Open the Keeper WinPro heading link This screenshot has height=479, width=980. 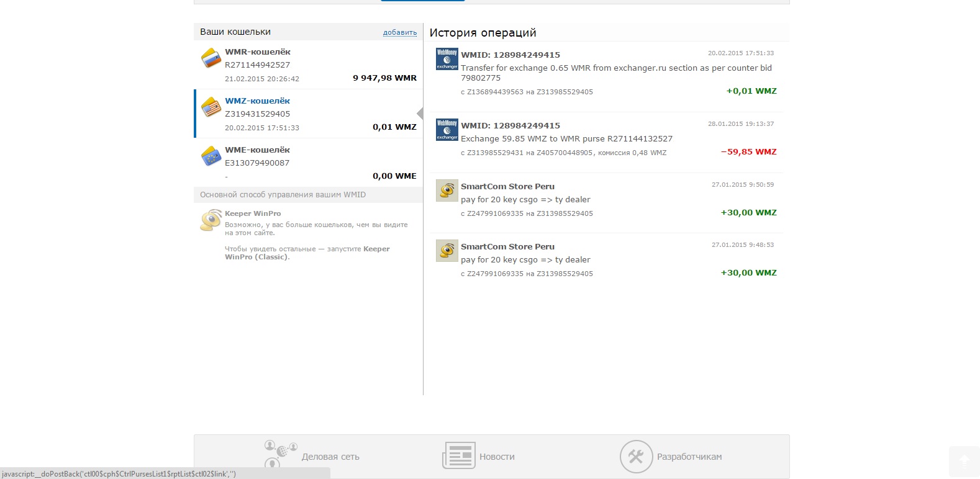coord(253,213)
